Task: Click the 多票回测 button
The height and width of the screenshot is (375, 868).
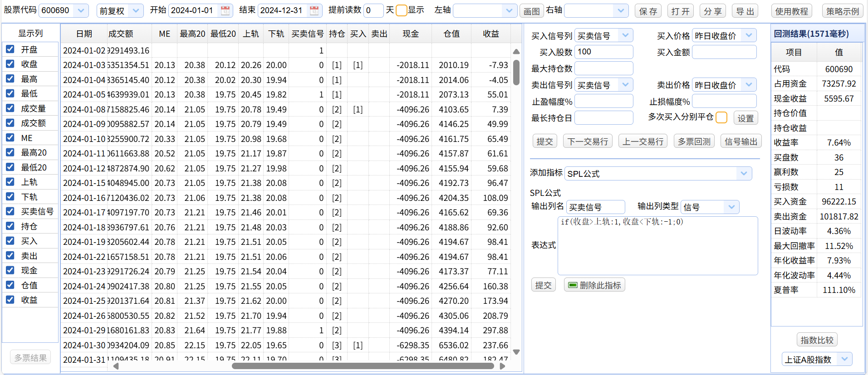Action: pos(694,141)
